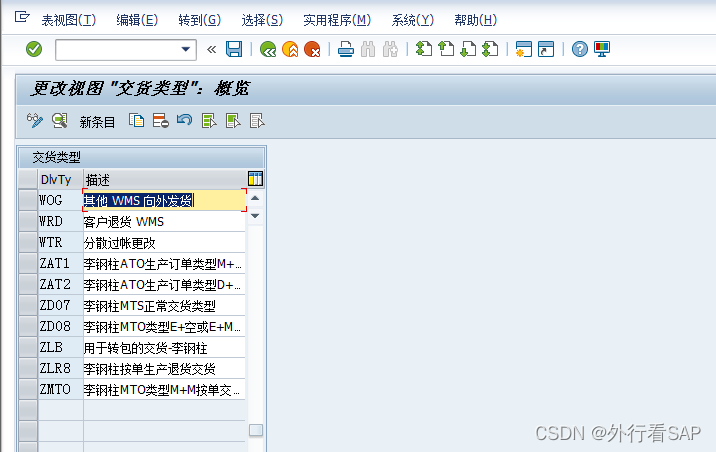Image resolution: width=716 pixels, height=452 pixels.
Task: Cancel with the red X icon
Action: 312,49
